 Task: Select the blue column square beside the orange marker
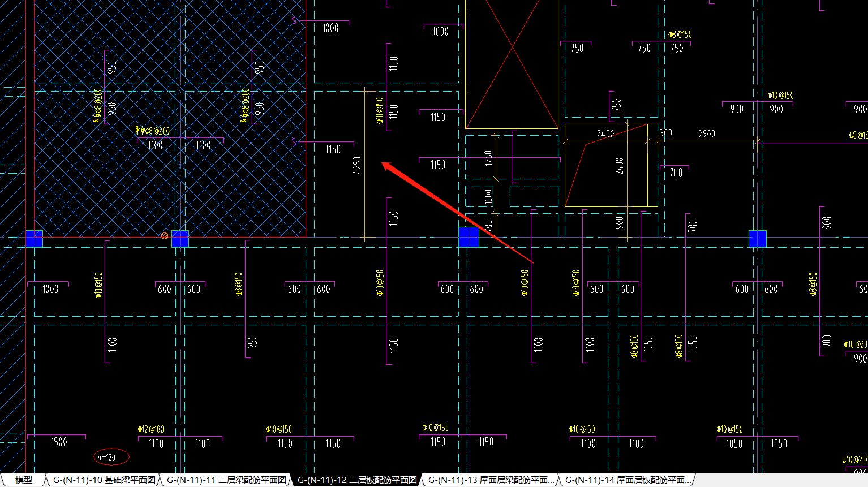click(x=180, y=239)
